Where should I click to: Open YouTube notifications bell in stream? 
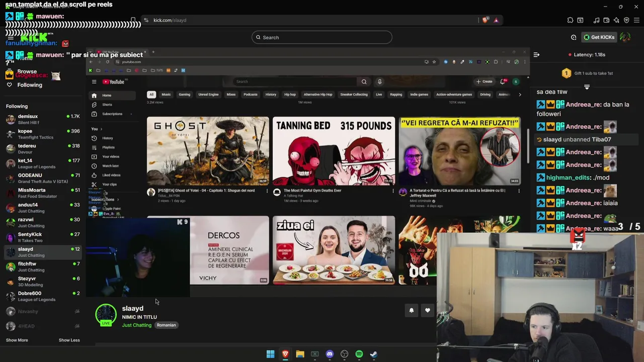tap(503, 81)
